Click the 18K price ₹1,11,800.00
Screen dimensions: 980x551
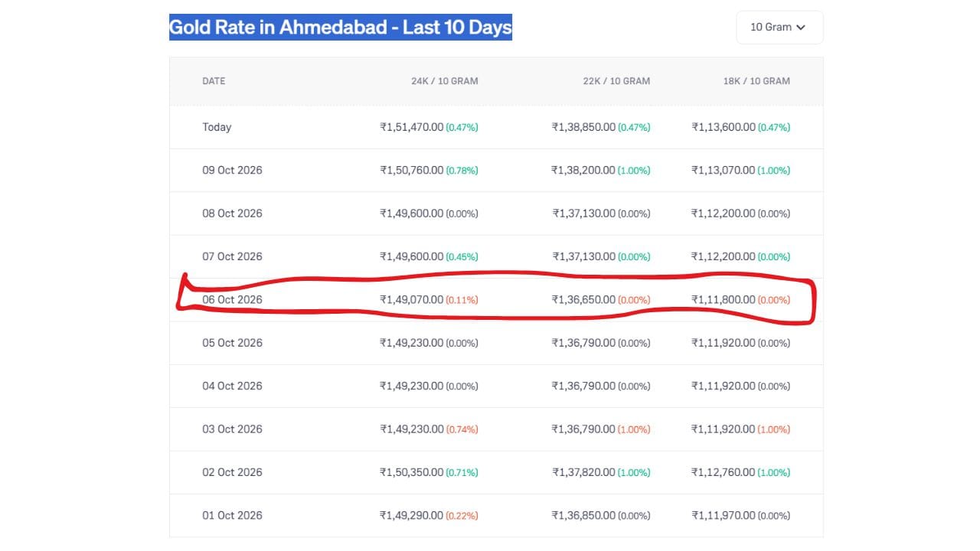(x=724, y=299)
